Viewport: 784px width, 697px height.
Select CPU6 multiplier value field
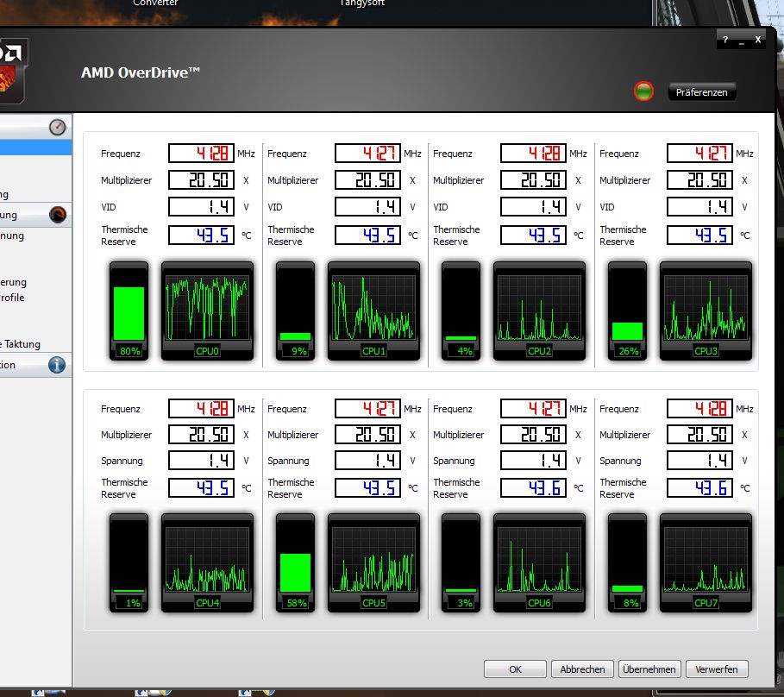533,434
